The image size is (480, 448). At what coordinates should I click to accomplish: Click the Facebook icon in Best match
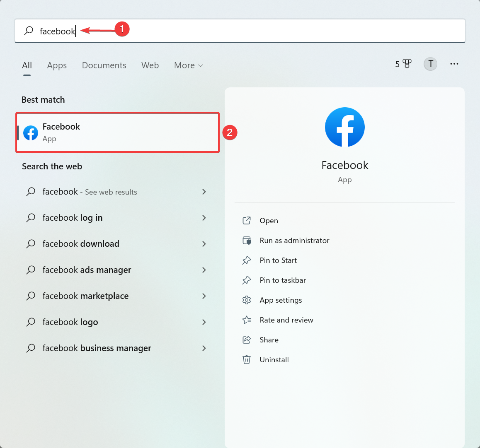point(31,133)
